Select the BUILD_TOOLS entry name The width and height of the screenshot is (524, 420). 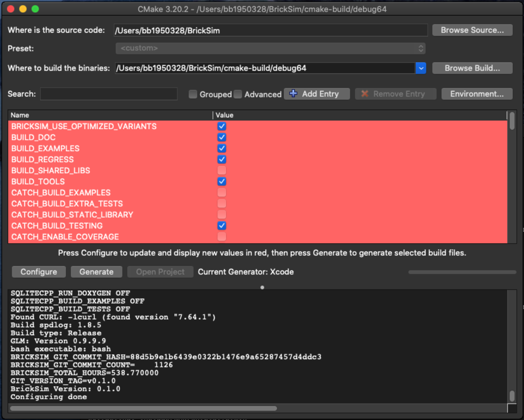point(38,182)
